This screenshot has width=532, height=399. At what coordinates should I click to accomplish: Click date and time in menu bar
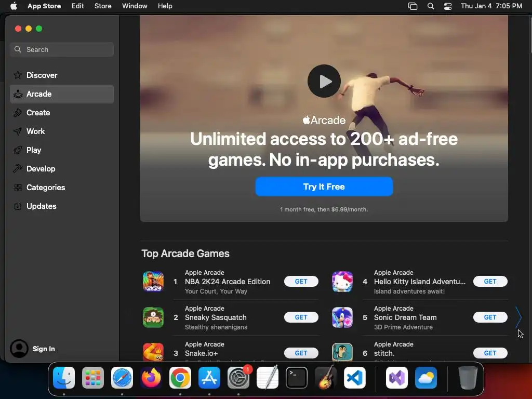pos(491,6)
